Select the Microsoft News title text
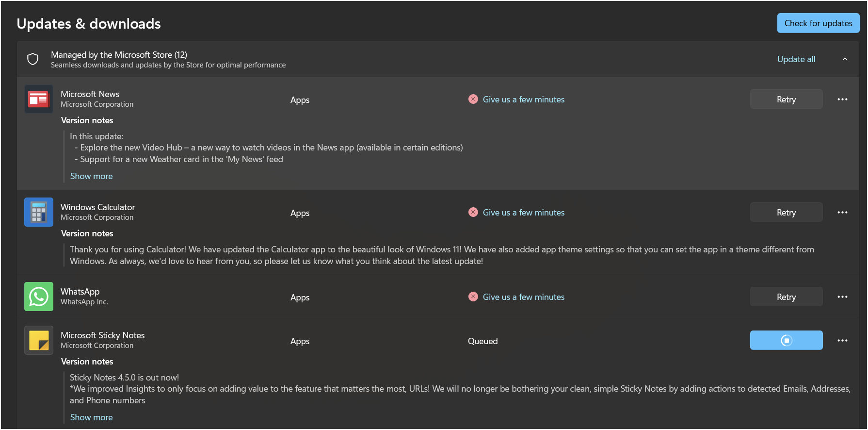 (90, 94)
